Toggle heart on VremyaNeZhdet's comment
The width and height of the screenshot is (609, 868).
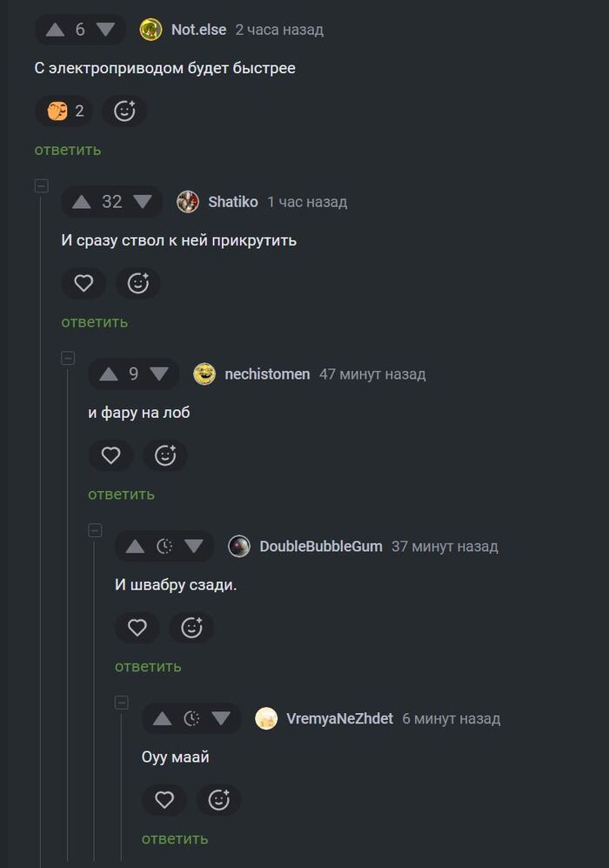[164, 800]
